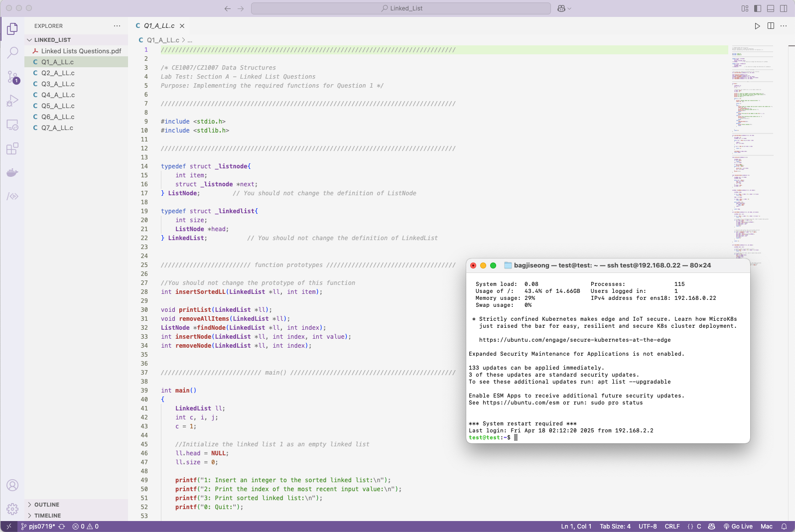Expand the OUTLINE section
This screenshot has height=532, width=795.
pyautogui.click(x=76, y=505)
